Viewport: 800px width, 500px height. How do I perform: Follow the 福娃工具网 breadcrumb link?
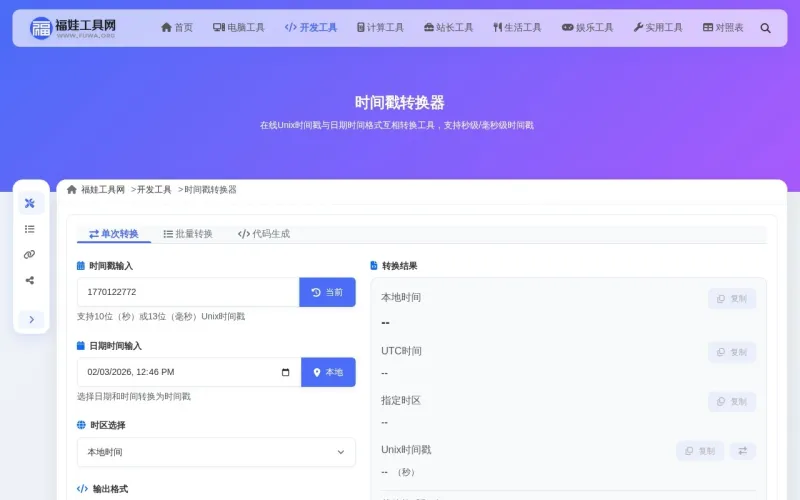click(103, 190)
